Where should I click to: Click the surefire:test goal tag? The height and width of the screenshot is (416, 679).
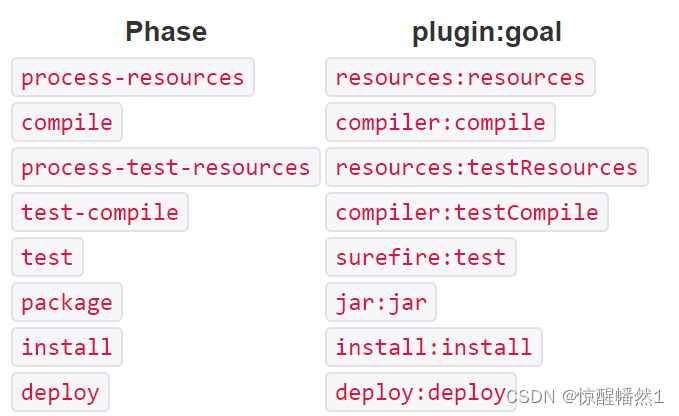pos(421,257)
